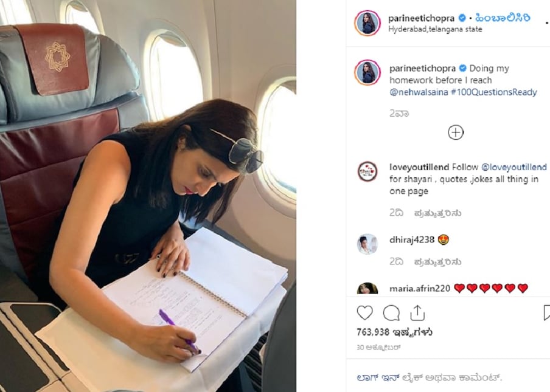Image resolution: width=550 pixels, height=392 pixels.
Task: Like the post with the heart icon
Action: [x=365, y=312]
